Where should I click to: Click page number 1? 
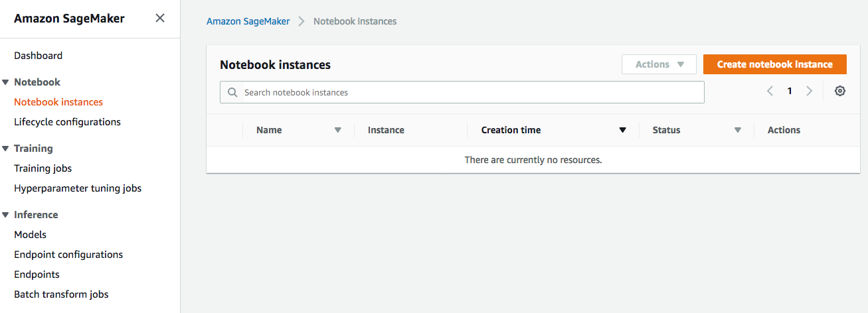click(790, 92)
